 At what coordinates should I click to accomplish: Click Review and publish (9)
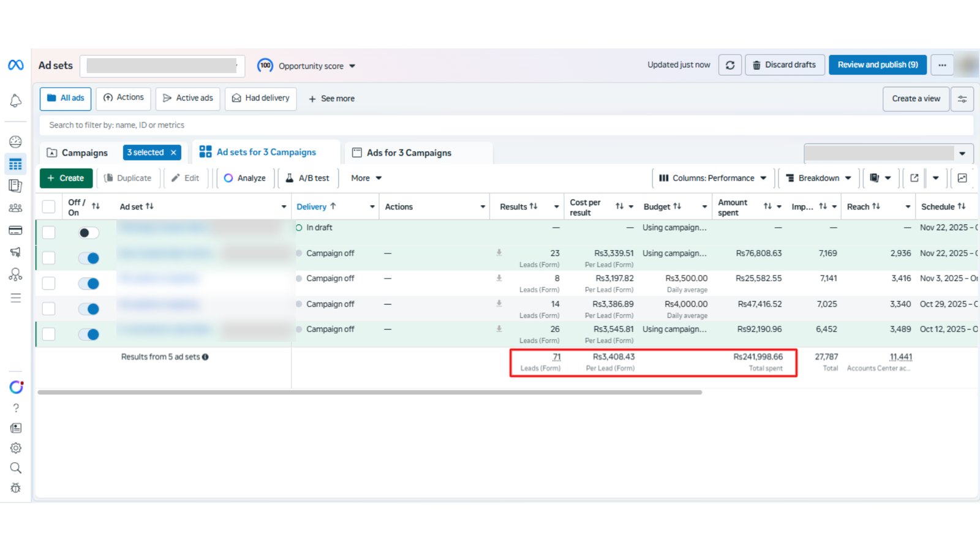(x=878, y=65)
